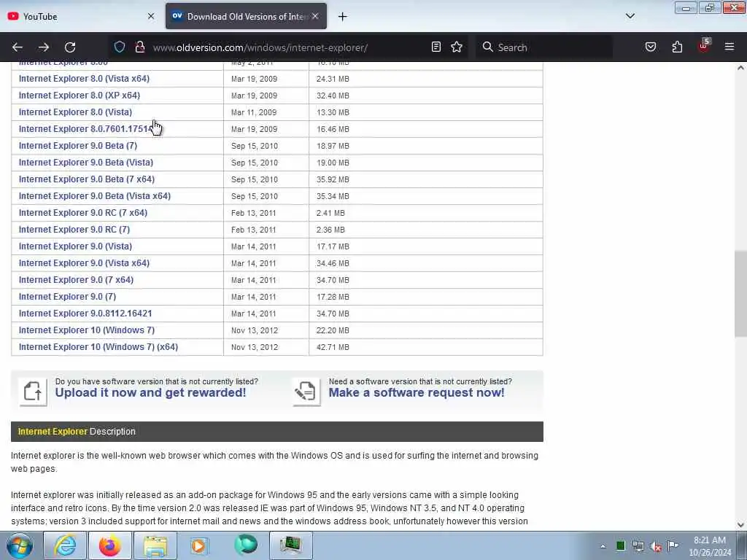
Task: Focus the Search box in toolbar
Action: point(544,47)
